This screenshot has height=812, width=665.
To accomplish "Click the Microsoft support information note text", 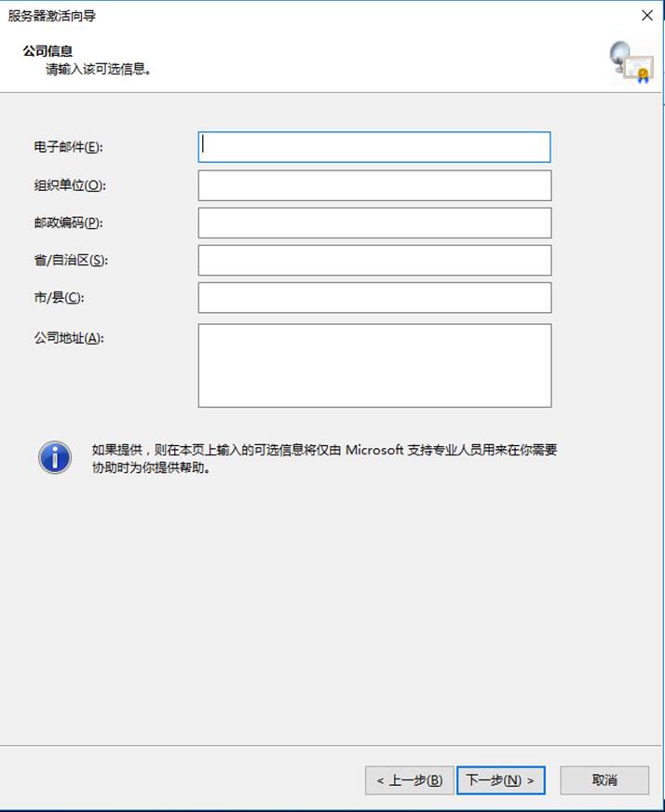I will click(x=324, y=459).
